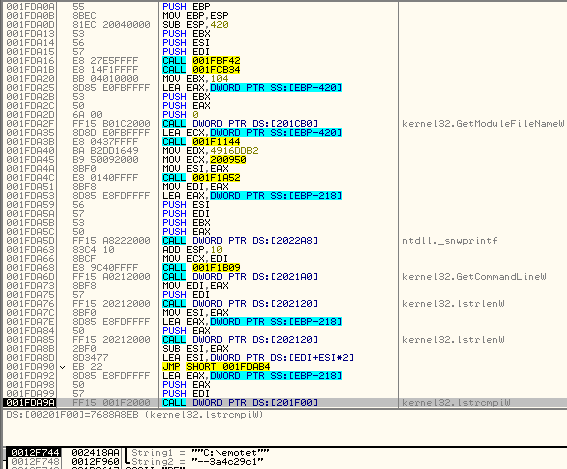The image size is (567, 469).
Task: Click CALL 001F1B09 instruction
Action: pos(201,268)
